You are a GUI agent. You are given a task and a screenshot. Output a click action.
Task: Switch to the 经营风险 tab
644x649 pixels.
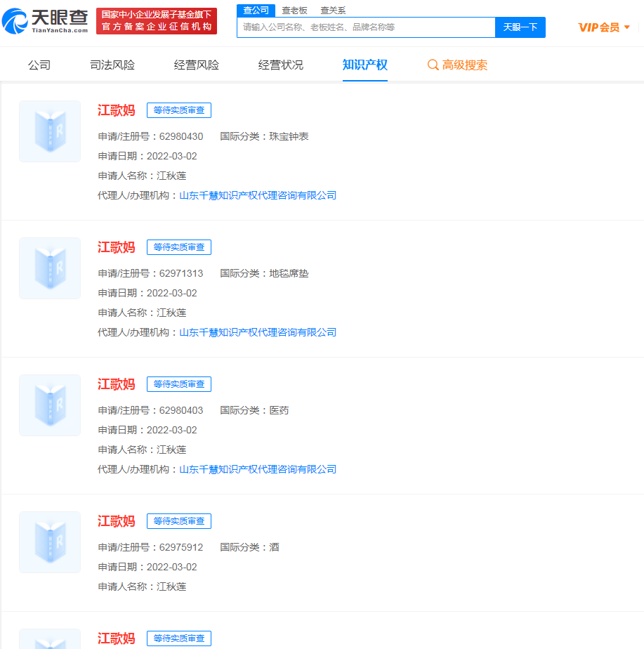(x=197, y=65)
